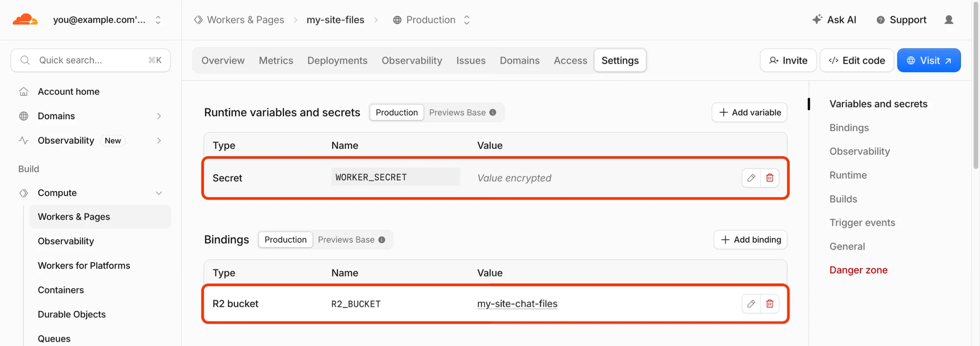Click the Edit code button

[x=857, y=60]
